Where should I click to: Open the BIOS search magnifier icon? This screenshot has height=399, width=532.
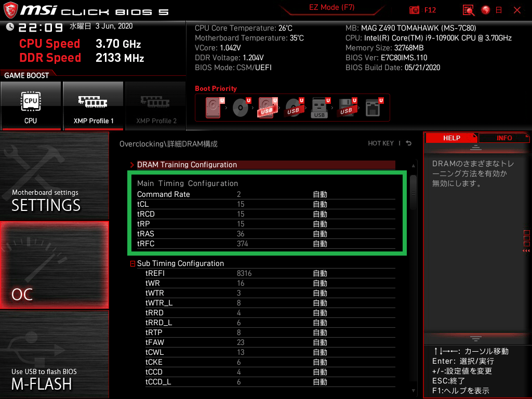click(x=469, y=10)
